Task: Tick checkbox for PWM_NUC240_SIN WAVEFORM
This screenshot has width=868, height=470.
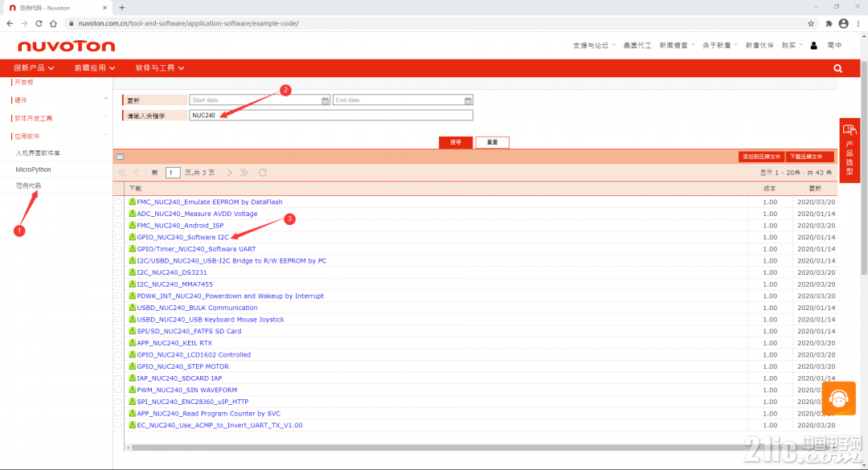Action: click(118, 390)
